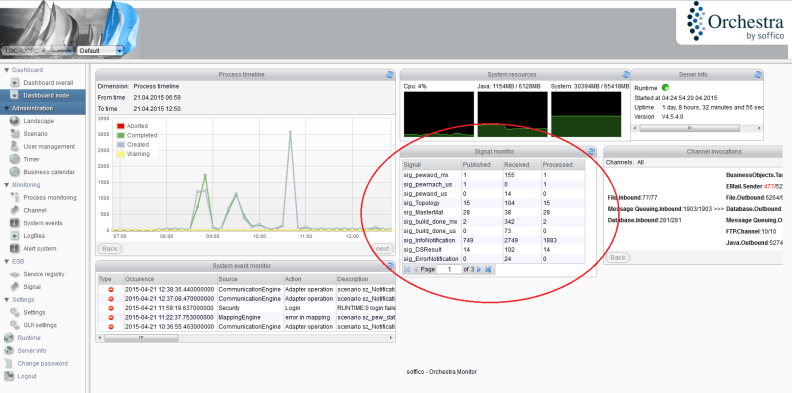Viewport: 792px width, 393px height.
Task: Toggle Completed series in chart legend
Action: 137,135
